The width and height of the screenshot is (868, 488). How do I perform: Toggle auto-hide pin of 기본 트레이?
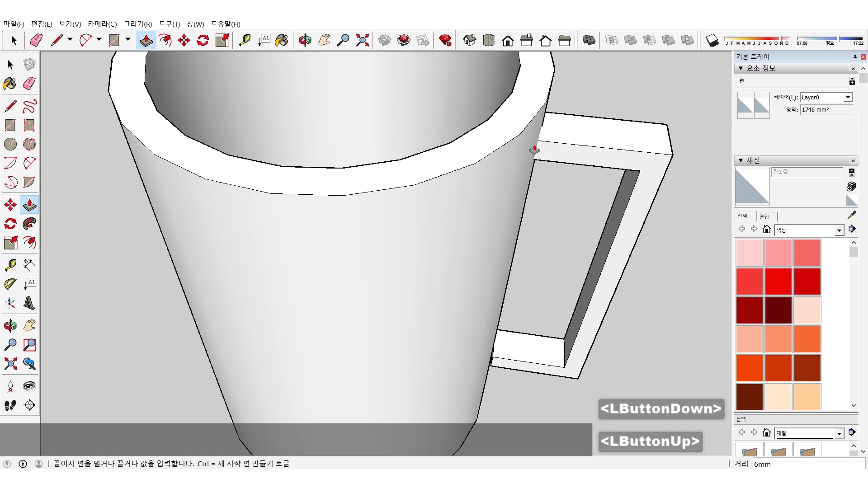[x=854, y=56]
